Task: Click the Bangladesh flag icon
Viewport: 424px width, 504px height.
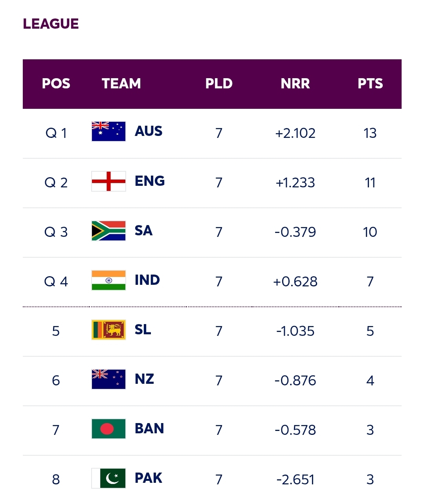Action: [108, 429]
